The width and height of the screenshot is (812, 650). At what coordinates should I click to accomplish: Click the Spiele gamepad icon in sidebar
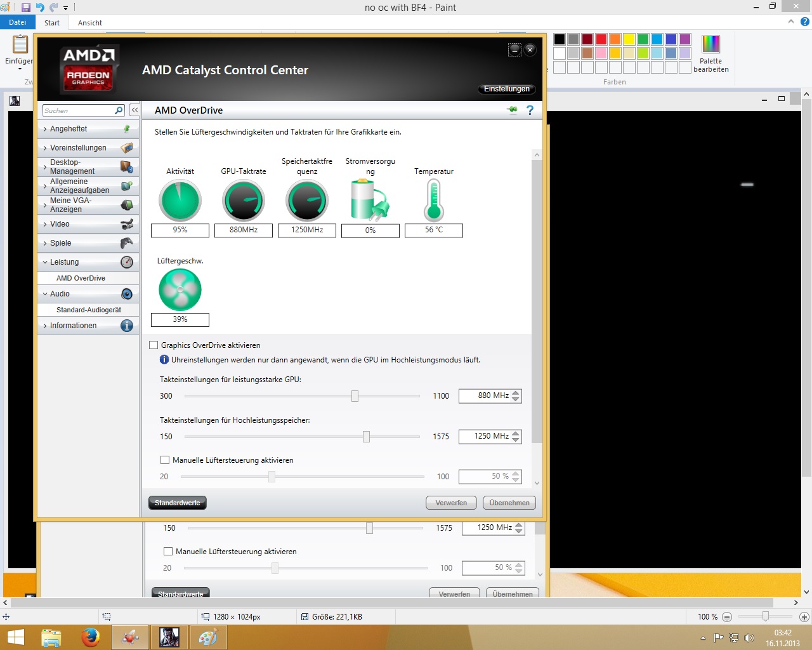(x=127, y=243)
